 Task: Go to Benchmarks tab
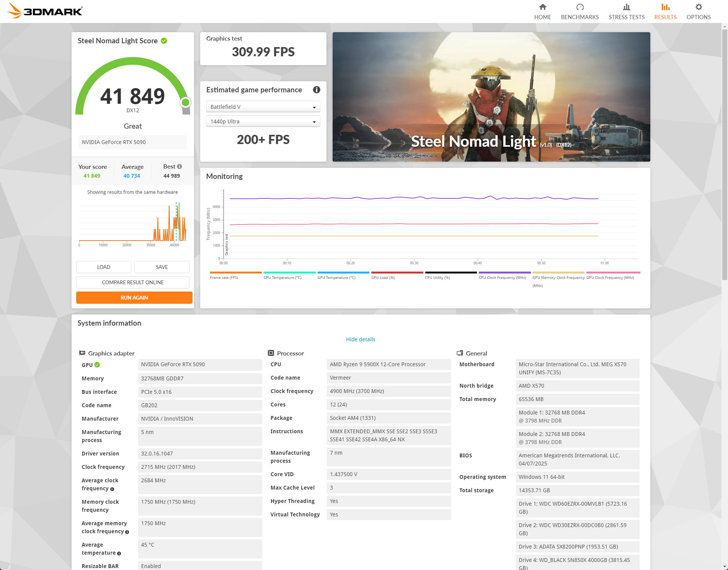579,11
